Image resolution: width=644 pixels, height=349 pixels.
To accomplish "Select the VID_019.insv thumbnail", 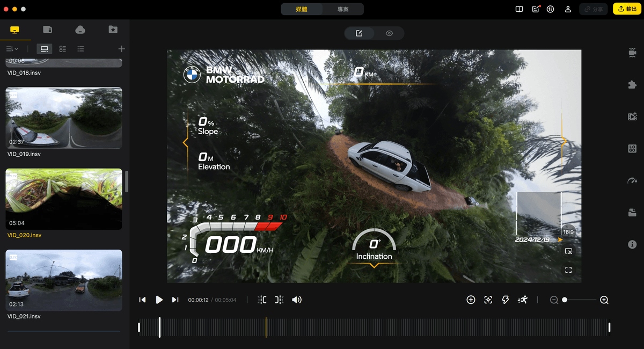I will (64, 118).
